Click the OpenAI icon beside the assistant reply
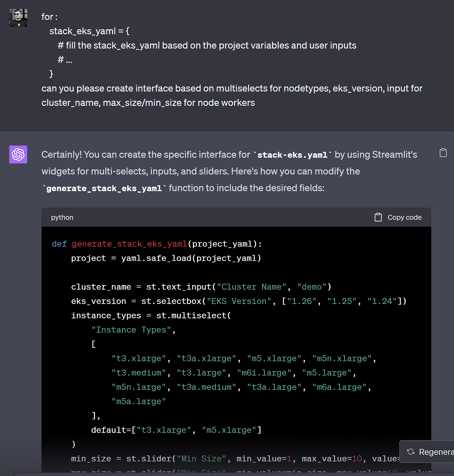This screenshot has height=476, width=454. pos(18,154)
